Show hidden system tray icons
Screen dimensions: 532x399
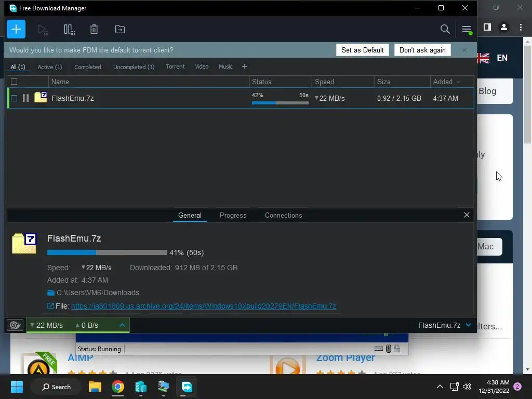[440, 387]
